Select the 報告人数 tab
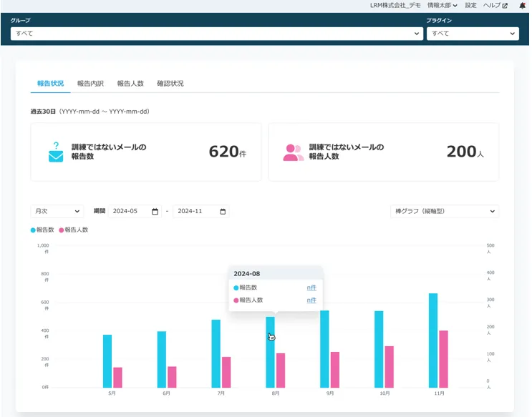This screenshot has width=532, height=417. [x=130, y=84]
